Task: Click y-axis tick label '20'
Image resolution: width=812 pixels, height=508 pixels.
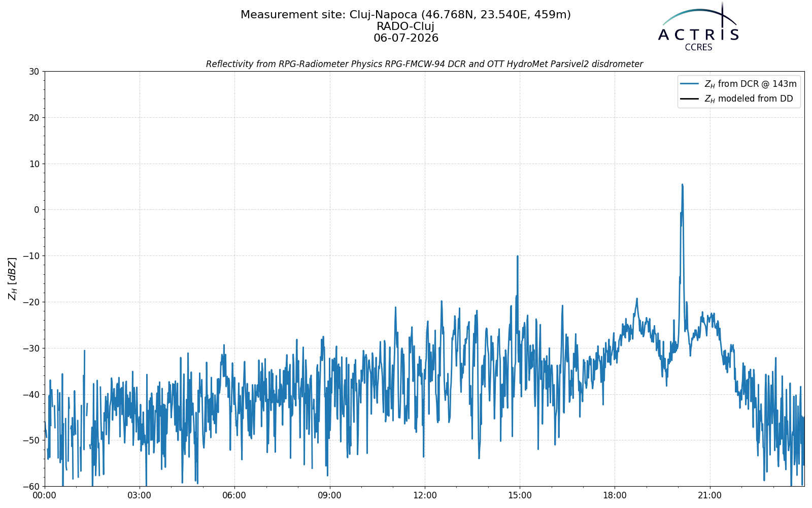Action: [x=34, y=118]
